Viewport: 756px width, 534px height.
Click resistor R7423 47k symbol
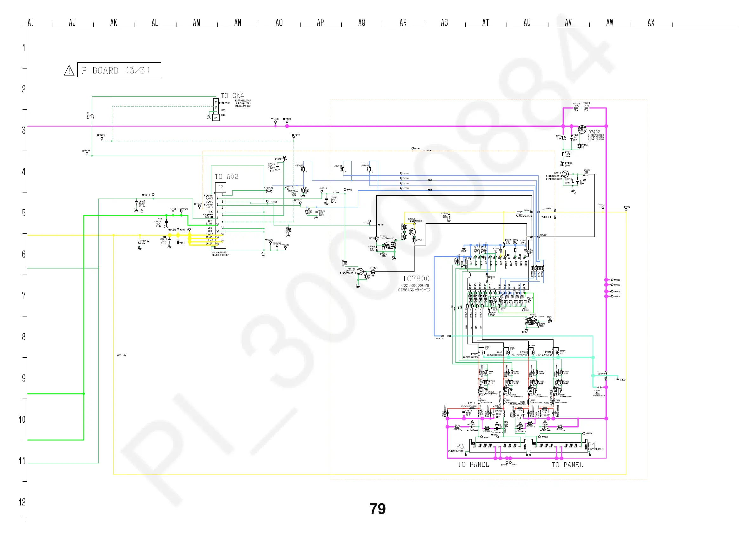click(576, 107)
